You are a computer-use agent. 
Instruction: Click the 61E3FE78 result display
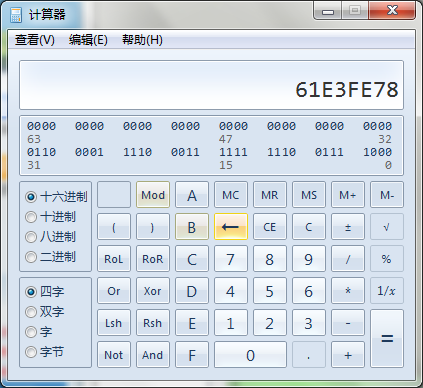[211, 85]
